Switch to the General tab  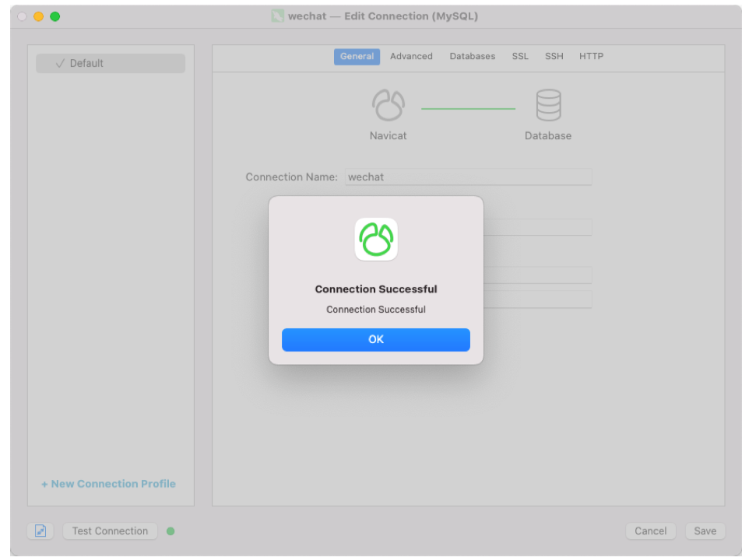tap(357, 57)
